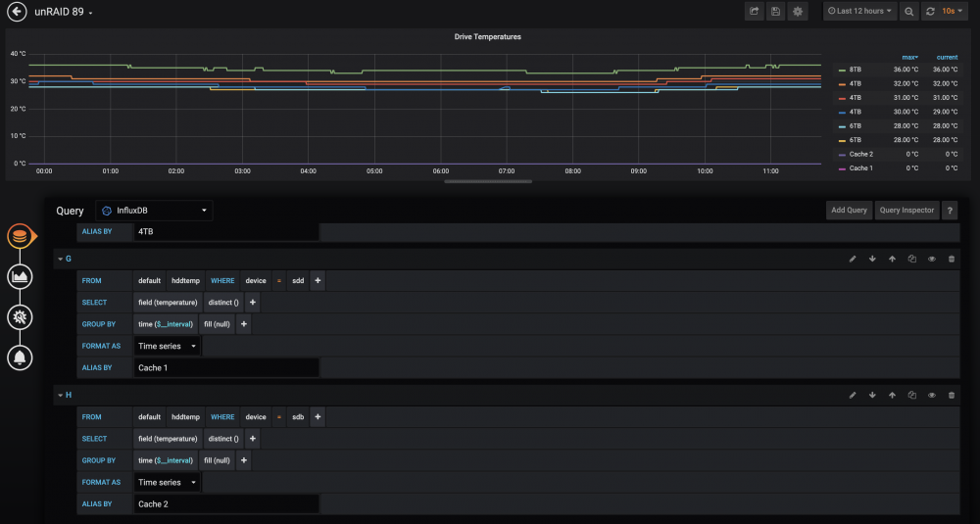The image size is (980, 524).
Task: Zoom out the time range with magnifier icon
Action: coord(908,11)
